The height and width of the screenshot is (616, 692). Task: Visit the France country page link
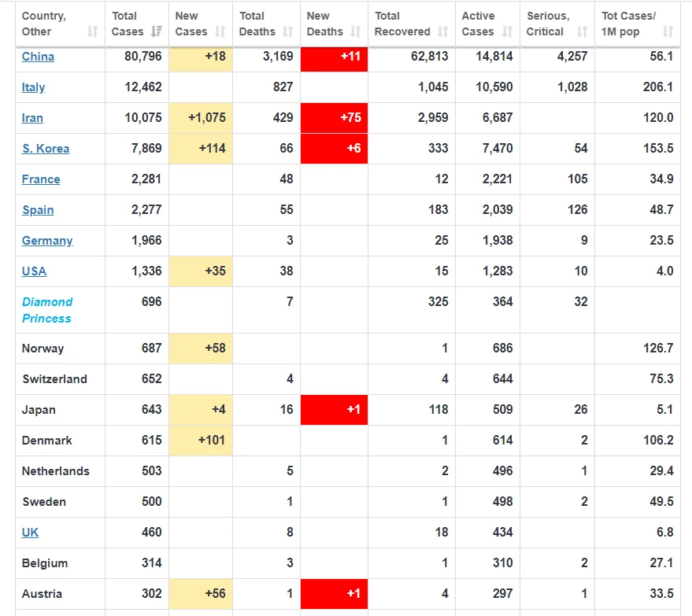coord(41,179)
